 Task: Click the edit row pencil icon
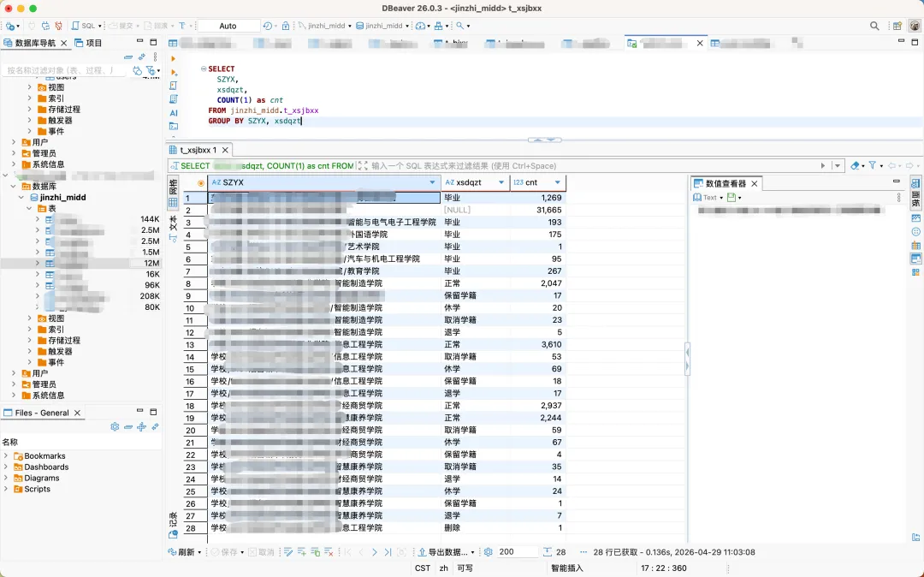(288, 552)
